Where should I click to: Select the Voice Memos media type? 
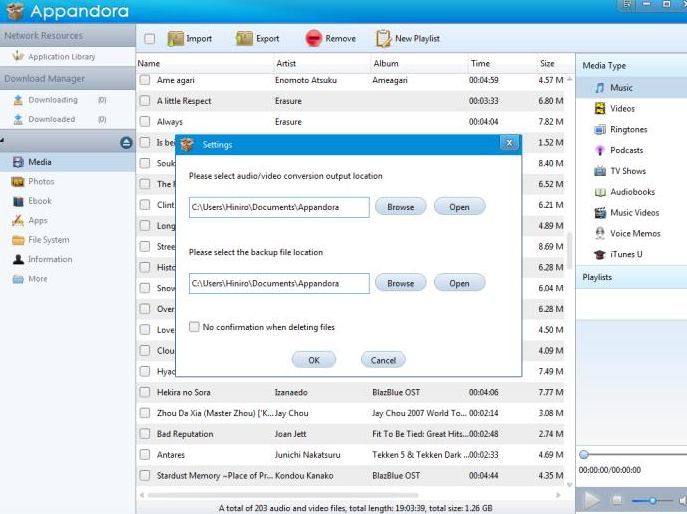click(x=635, y=234)
